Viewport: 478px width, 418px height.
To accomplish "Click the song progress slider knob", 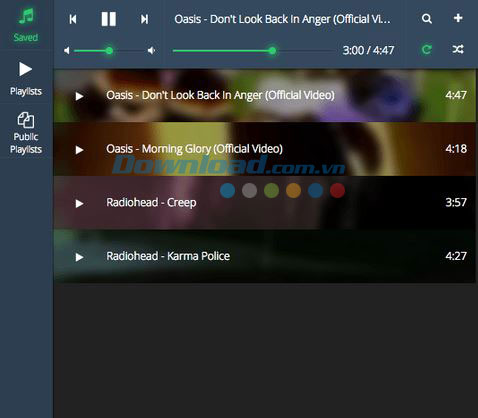I will 272,51.
